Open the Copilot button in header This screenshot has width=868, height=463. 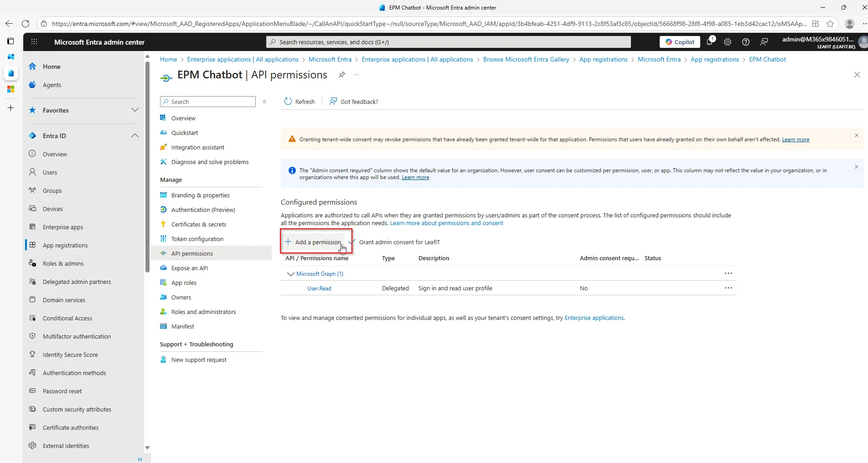click(680, 42)
